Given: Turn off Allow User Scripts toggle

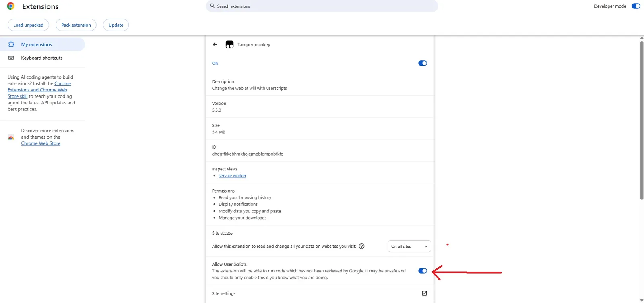Looking at the screenshot, I should 423,271.
